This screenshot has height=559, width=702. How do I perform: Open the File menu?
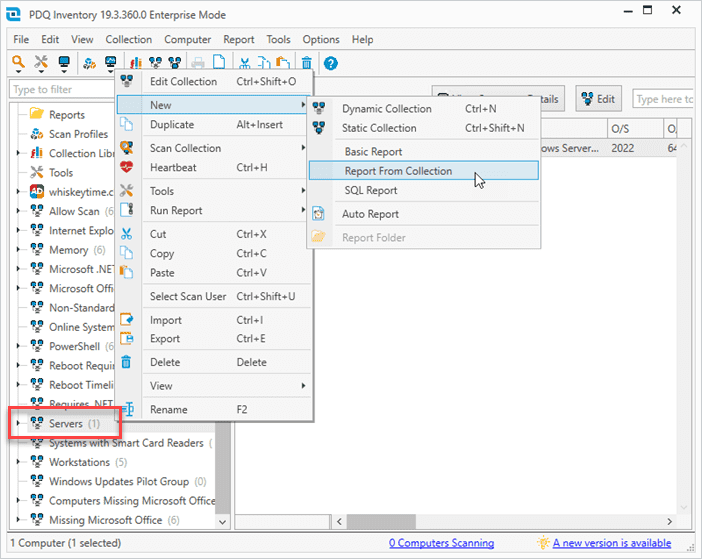click(21, 39)
